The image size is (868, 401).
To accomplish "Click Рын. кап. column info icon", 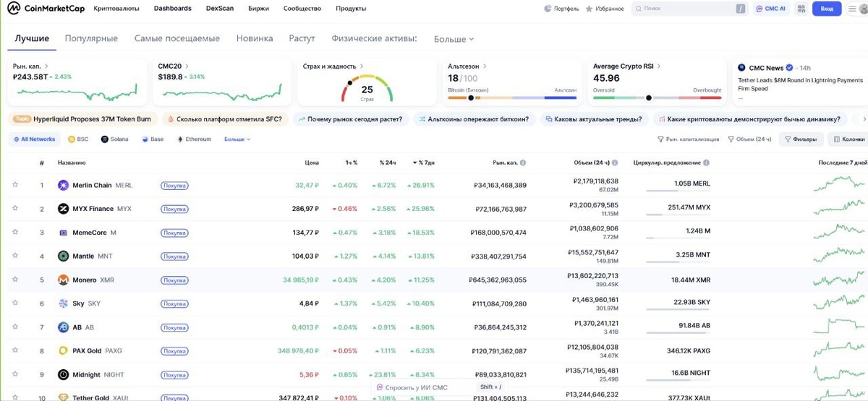I will coord(523,163).
